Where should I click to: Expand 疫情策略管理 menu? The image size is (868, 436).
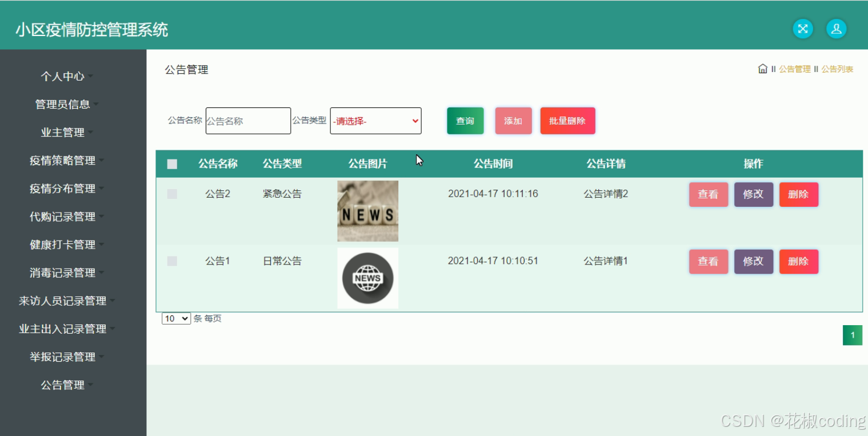tap(66, 161)
